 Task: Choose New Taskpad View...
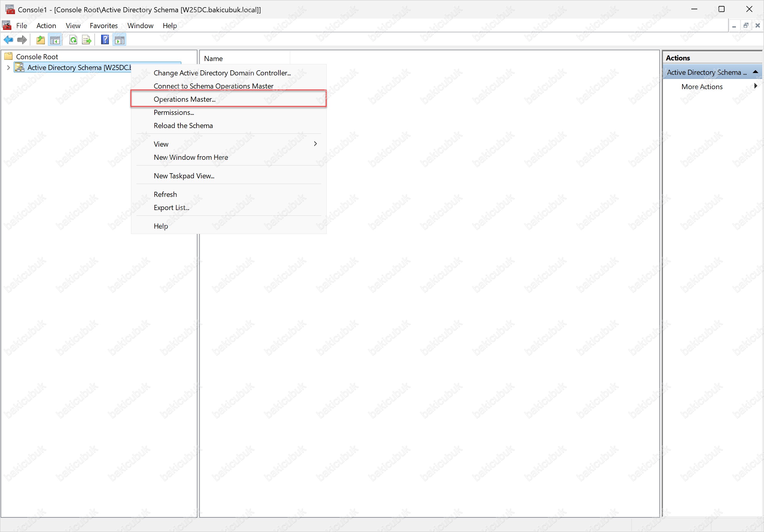[229, 176]
